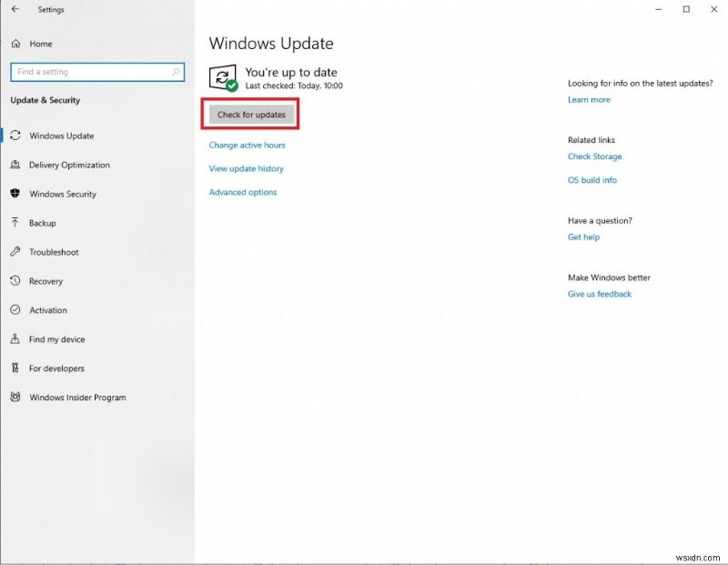
Task: Open Advanced options
Action: click(241, 192)
